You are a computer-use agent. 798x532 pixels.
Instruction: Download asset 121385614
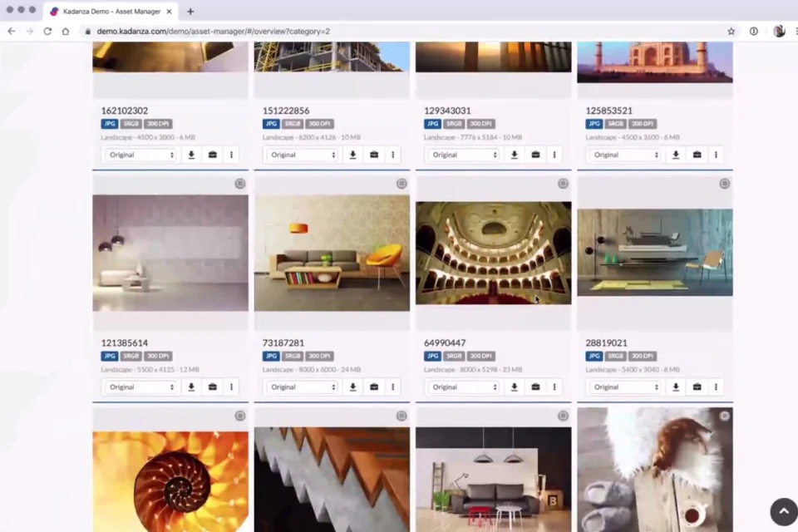[x=191, y=387]
